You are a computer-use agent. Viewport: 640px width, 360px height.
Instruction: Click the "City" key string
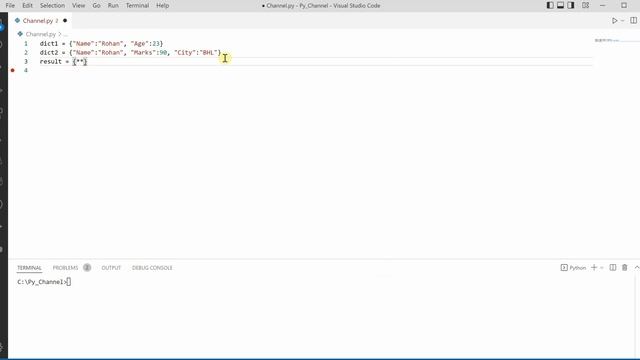[185, 53]
